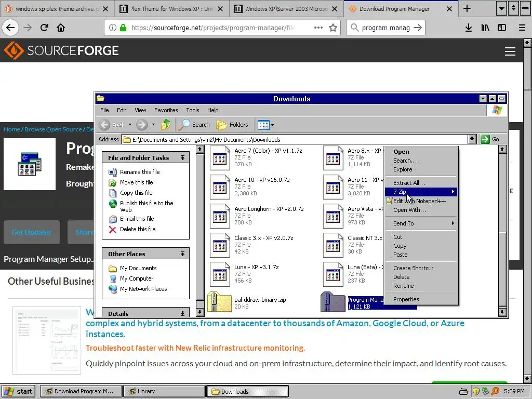Image resolution: width=532 pixels, height=399 pixels.
Task: Toggle Folders pane in Explorer toolbar
Action: click(x=232, y=125)
